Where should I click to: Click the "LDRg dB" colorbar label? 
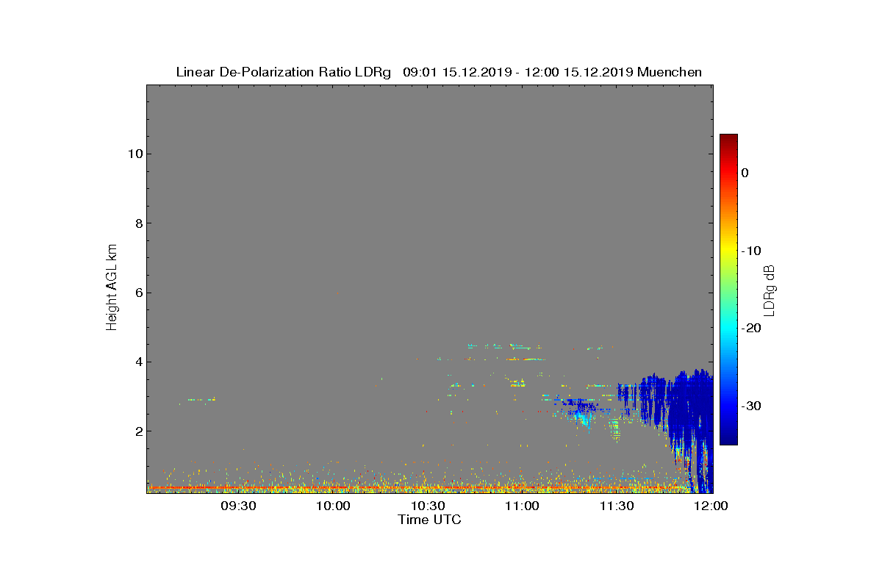[x=770, y=290]
